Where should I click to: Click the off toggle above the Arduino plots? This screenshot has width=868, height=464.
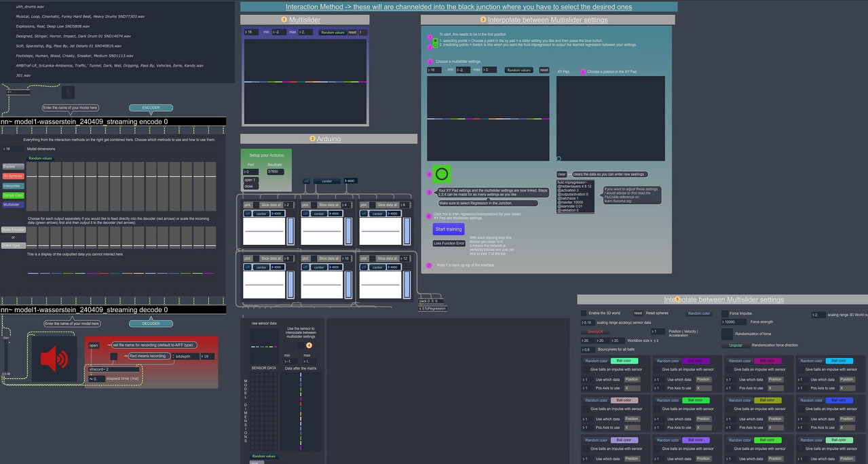[x=306, y=181]
